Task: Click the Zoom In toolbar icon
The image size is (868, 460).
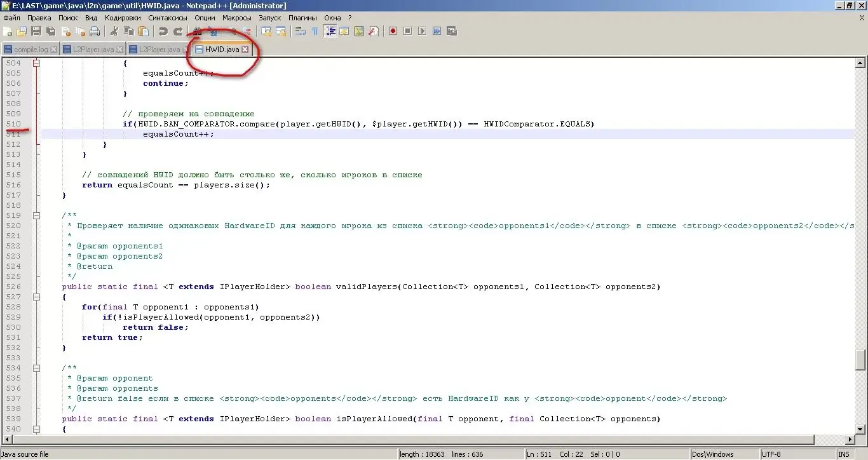Action: coord(233,31)
